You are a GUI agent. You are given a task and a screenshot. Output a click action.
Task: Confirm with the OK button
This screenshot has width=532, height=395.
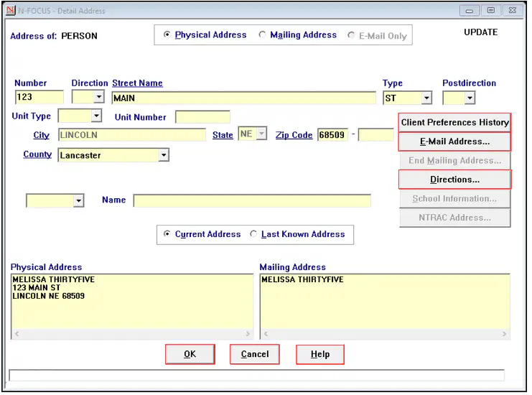pyautogui.click(x=190, y=354)
